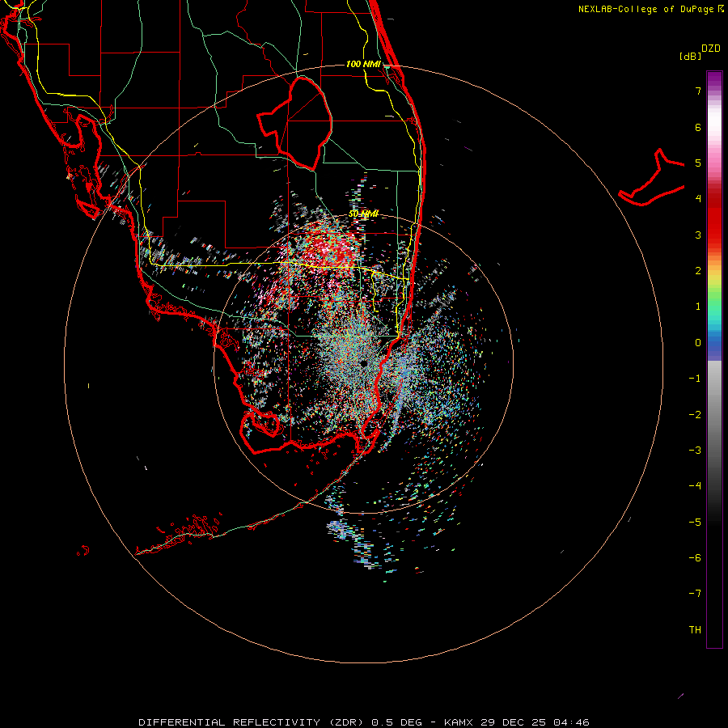Click the DZD colorbar title
This screenshot has height=728, width=728.
711,49
